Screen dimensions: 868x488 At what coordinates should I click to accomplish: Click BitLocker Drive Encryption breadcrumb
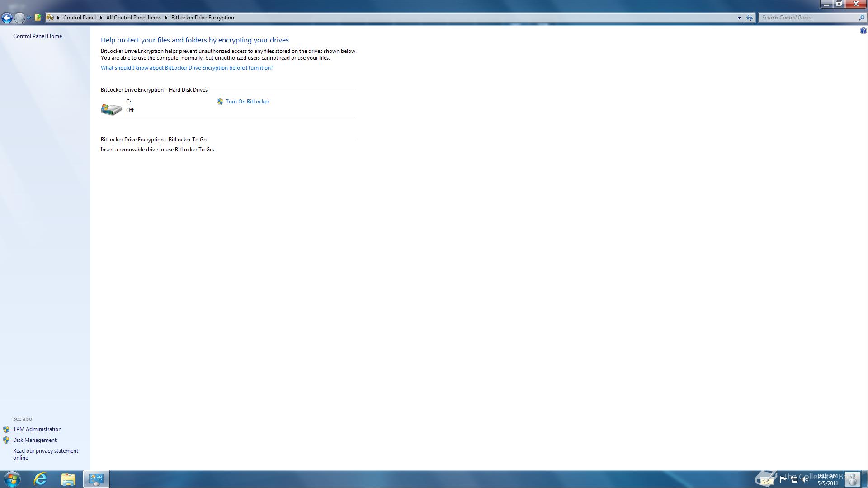203,18
